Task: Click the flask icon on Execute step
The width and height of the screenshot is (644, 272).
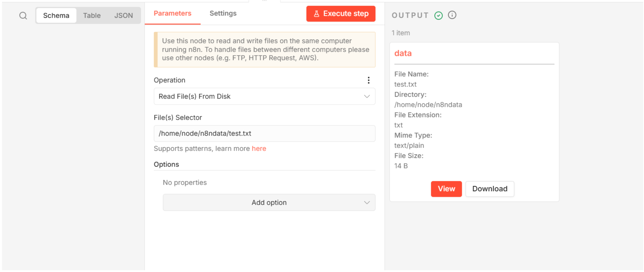Action: 316,14
